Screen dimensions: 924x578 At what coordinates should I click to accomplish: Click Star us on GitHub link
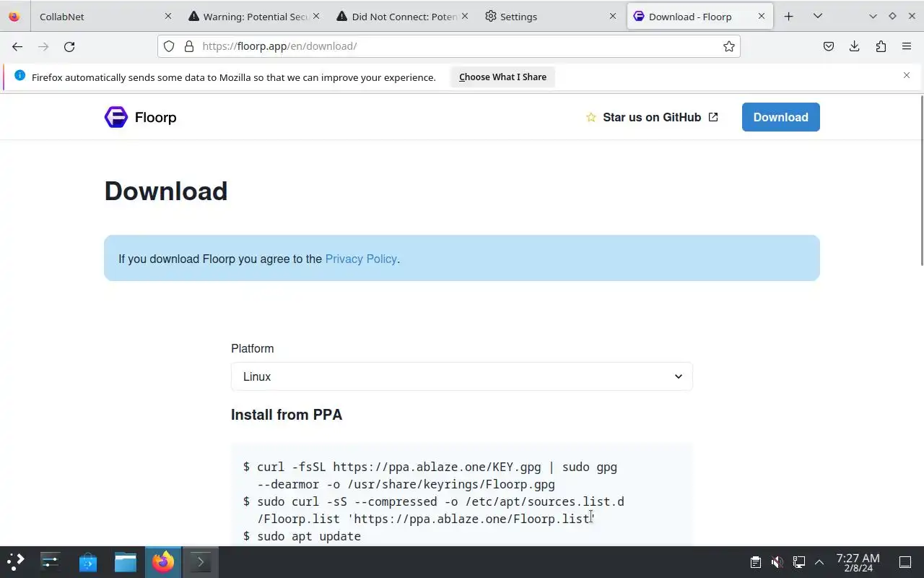pyautogui.click(x=652, y=117)
